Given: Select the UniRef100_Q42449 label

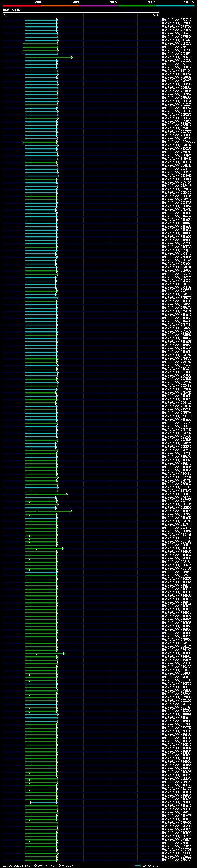Looking at the screenshot, I should [177, 40].
